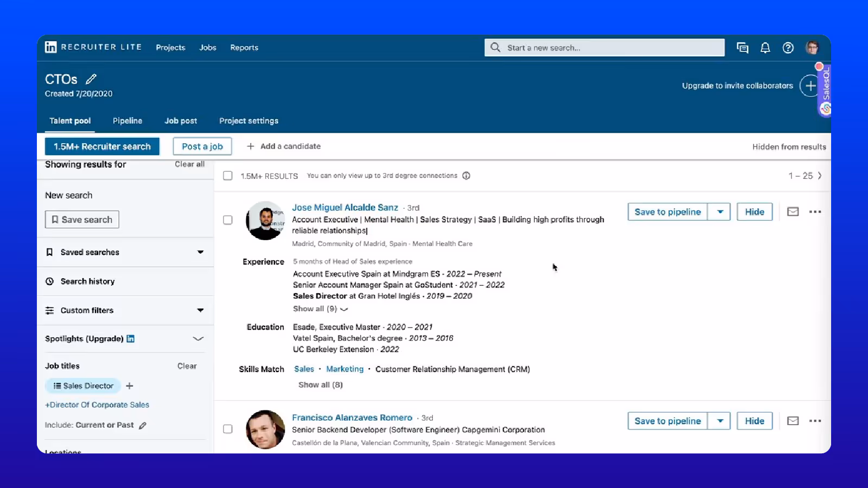The width and height of the screenshot is (868, 488).
Task: Expand Custom filters dropdown
Action: point(200,310)
